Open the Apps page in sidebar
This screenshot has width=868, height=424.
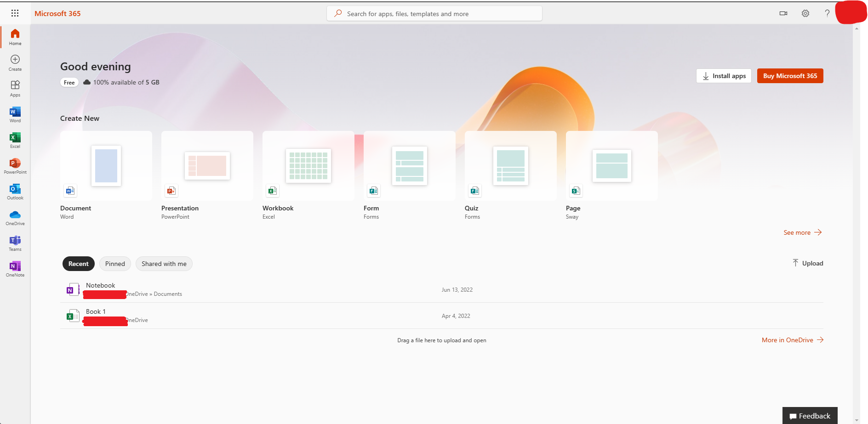[15, 88]
